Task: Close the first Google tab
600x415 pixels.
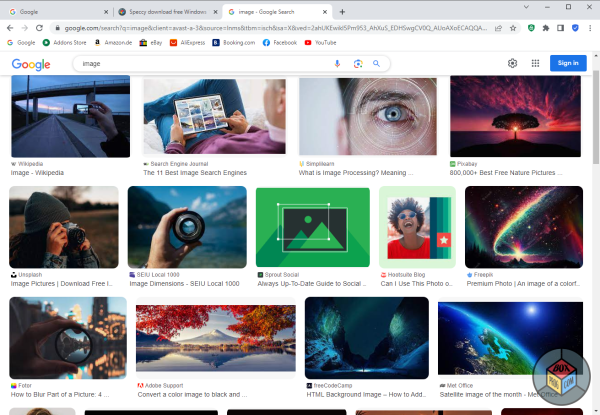Action: tap(106, 12)
